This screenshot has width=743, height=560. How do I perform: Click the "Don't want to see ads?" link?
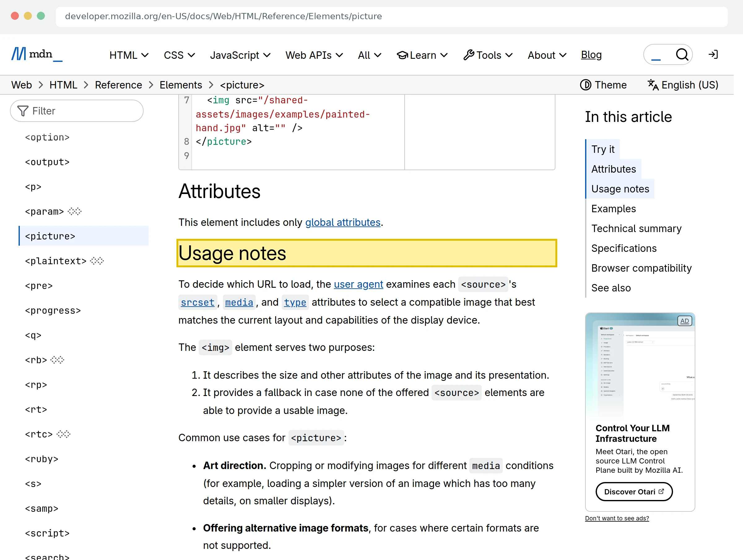coord(617,518)
